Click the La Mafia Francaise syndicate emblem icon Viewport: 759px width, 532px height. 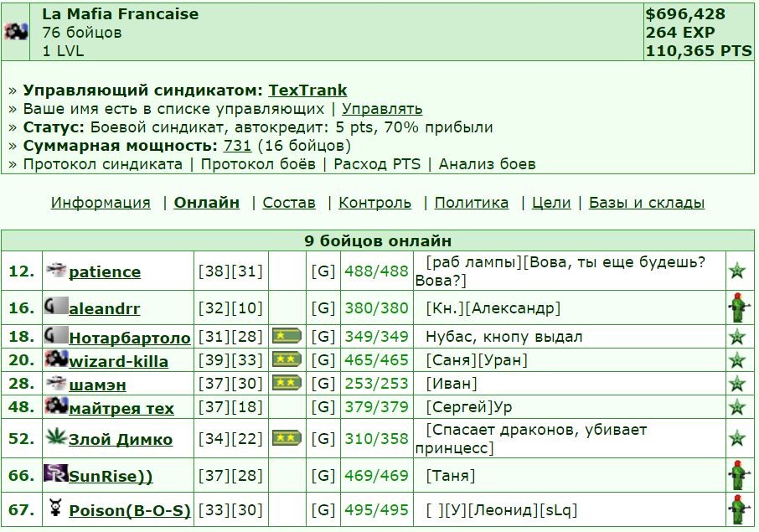point(16,32)
